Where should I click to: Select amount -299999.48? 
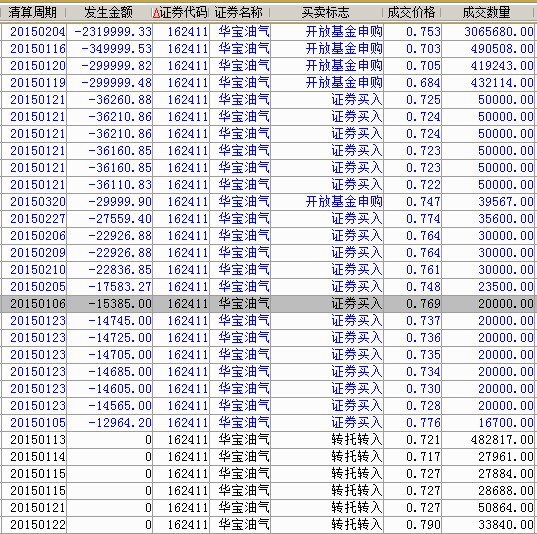point(116,83)
